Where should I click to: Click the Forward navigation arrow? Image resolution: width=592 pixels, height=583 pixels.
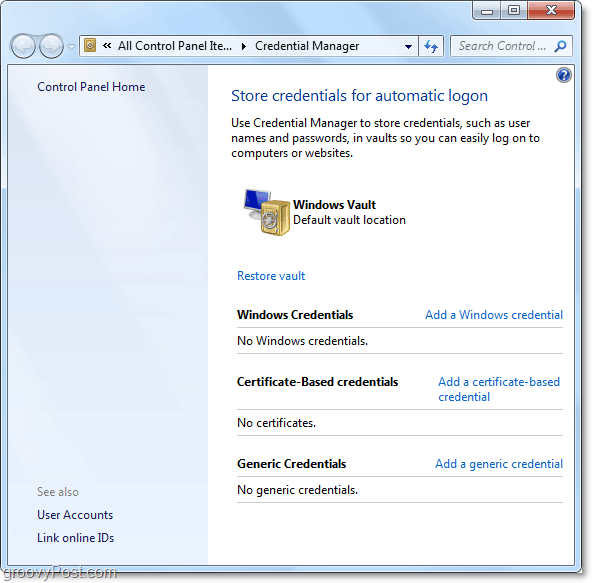(x=51, y=46)
